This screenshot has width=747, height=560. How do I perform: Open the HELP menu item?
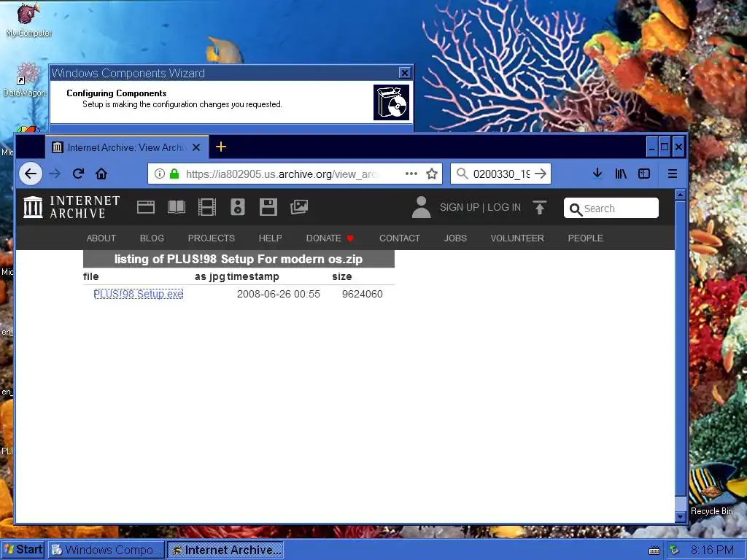pos(270,238)
